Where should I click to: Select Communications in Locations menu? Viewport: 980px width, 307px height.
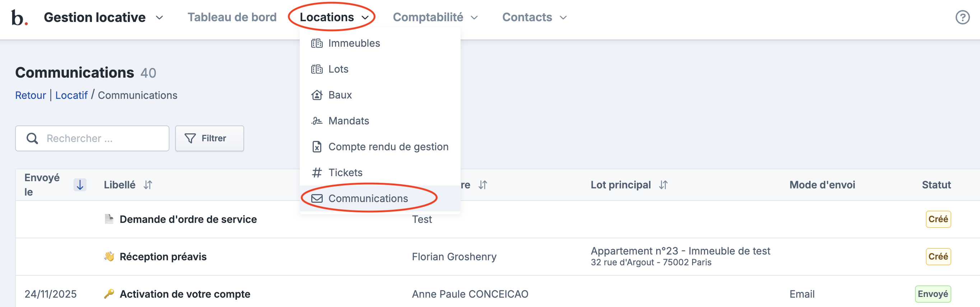[x=368, y=198]
